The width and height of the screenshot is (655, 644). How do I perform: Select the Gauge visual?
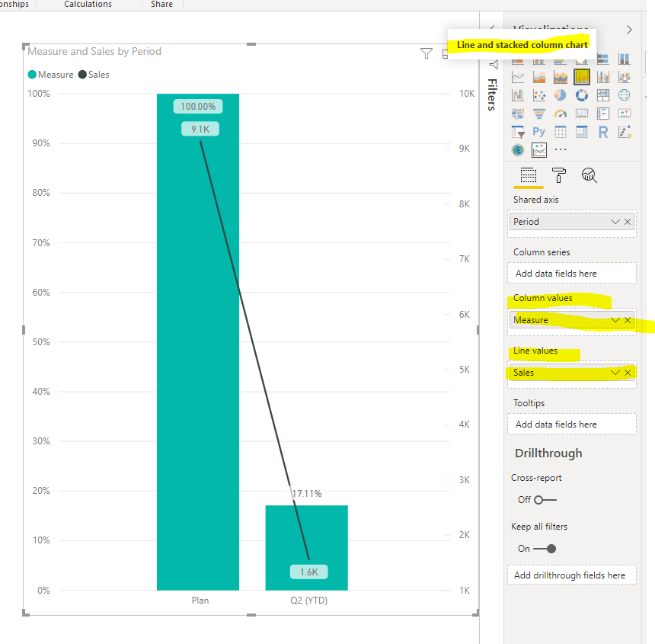560,114
